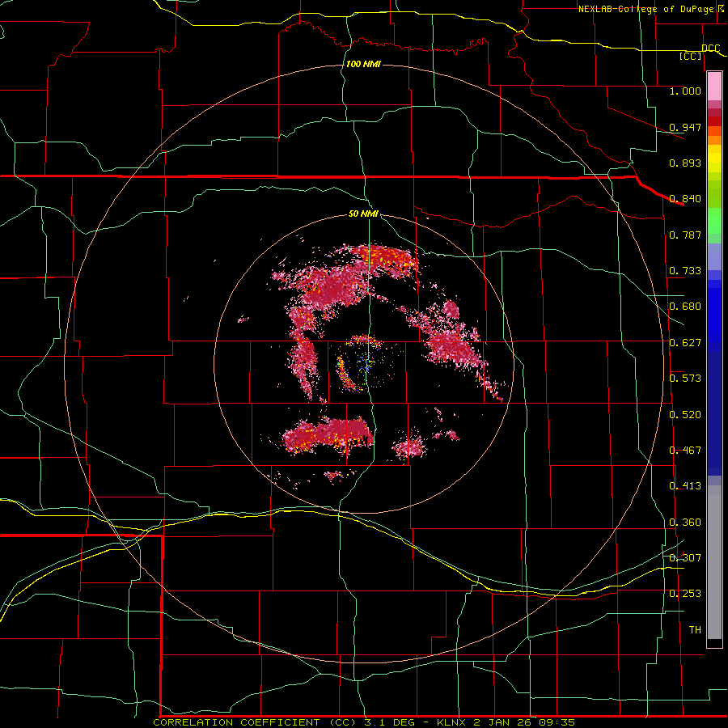The width and height of the screenshot is (728, 728).
Task: Click the 0.840 scale value
Action: (685, 199)
